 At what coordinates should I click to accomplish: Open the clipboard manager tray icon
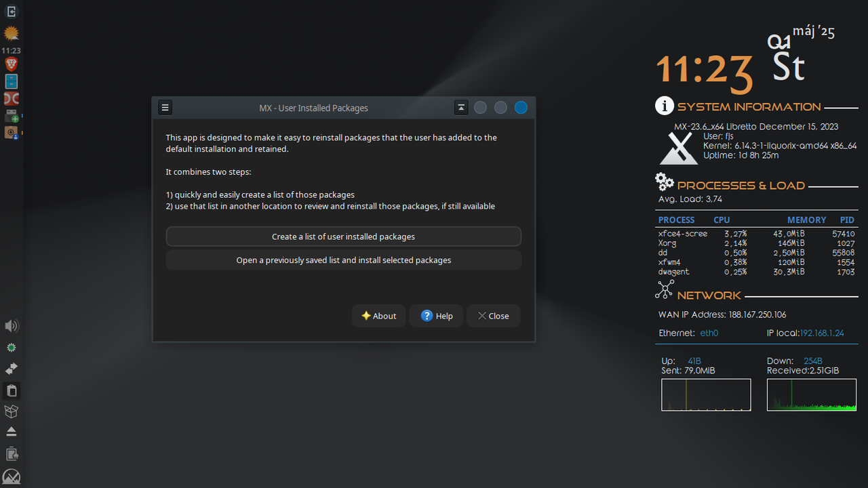pyautogui.click(x=12, y=390)
